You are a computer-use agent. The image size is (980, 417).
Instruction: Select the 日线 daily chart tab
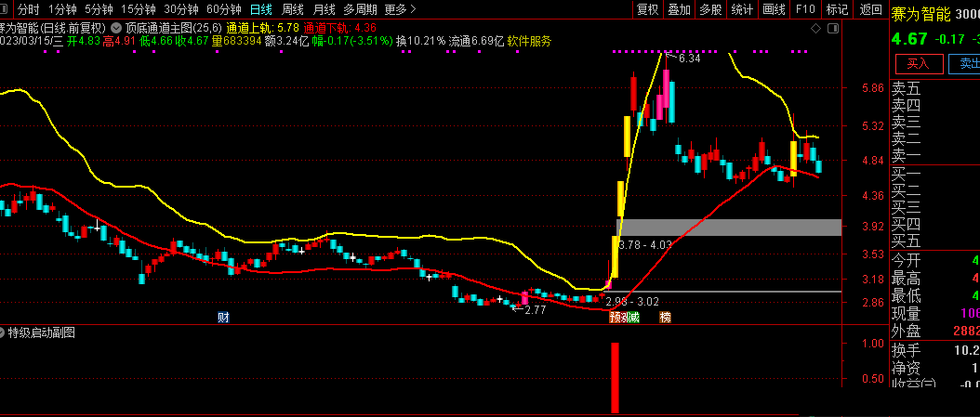260,9
